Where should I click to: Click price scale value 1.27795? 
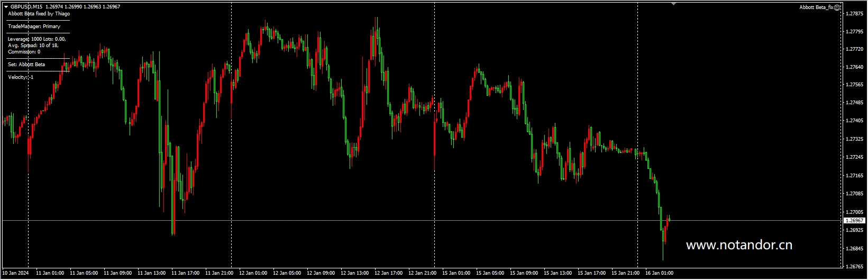coord(855,32)
